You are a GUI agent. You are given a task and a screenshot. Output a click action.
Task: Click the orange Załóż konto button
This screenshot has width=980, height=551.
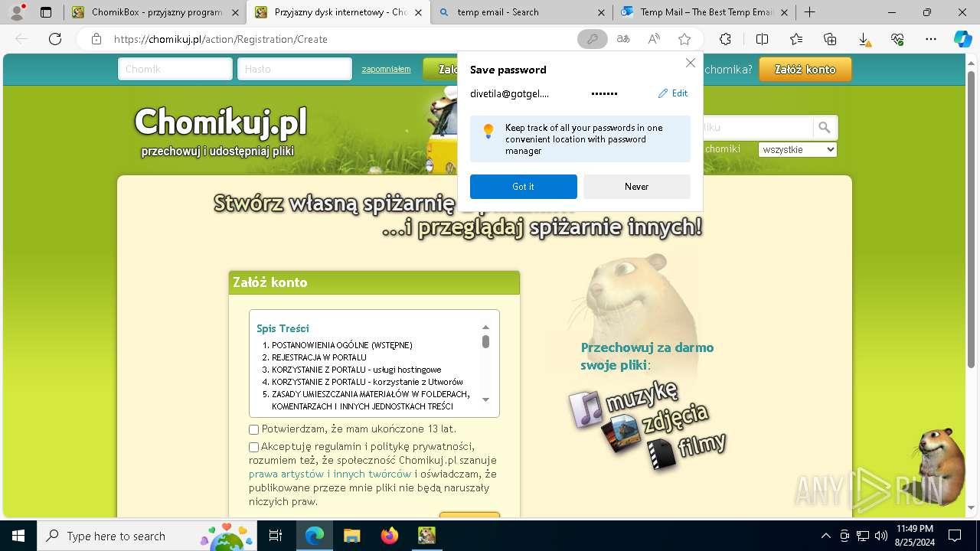coord(805,69)
